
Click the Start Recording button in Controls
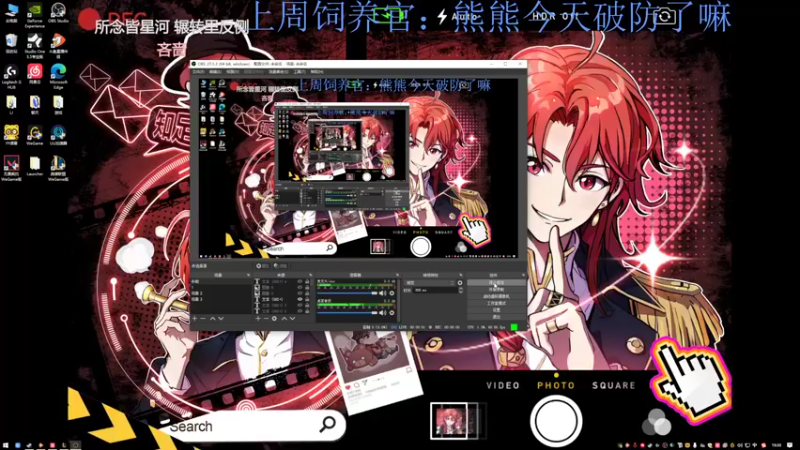[x=496, y=289]
